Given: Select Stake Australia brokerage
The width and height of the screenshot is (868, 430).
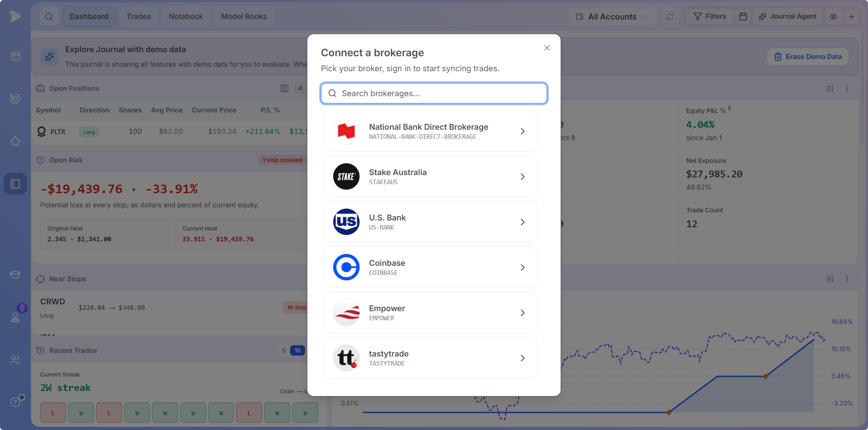Looking at the screenshot, I should pyautogui.click(x=430, y=176).
